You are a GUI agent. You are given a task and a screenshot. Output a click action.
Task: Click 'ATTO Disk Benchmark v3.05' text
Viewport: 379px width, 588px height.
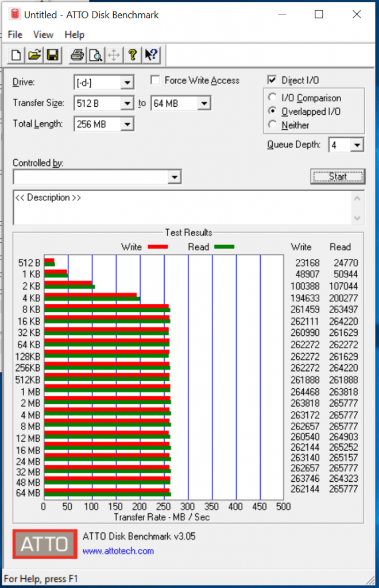[x=139, y=536]
